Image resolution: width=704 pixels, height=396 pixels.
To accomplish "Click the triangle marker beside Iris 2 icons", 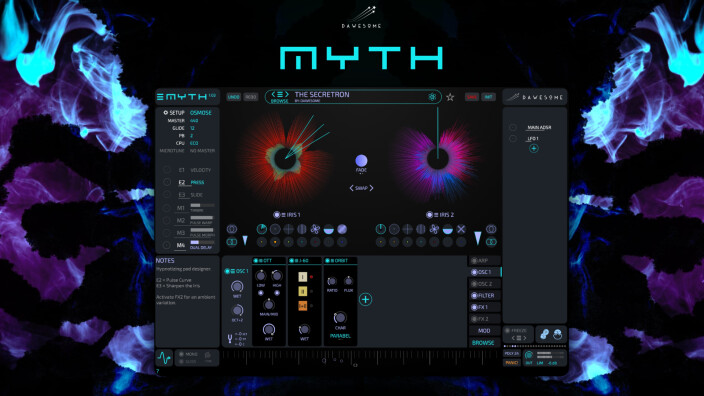I will (478, 238).
